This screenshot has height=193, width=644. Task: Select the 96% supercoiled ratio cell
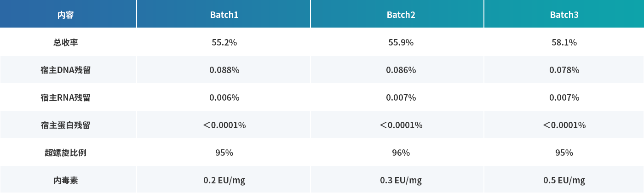[401, 153]
